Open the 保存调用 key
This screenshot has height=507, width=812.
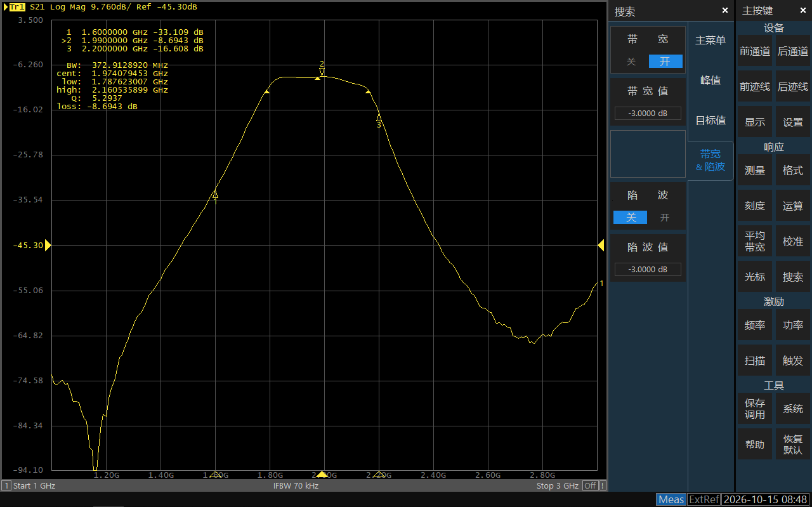(755, 409)
